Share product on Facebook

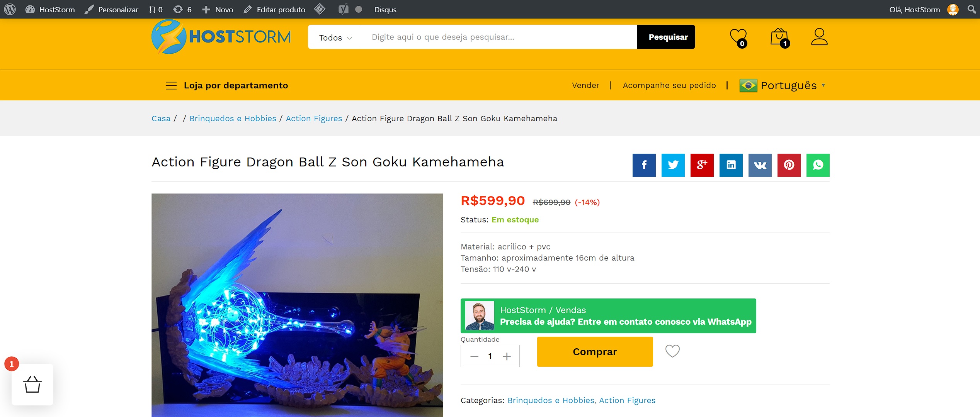644,165
